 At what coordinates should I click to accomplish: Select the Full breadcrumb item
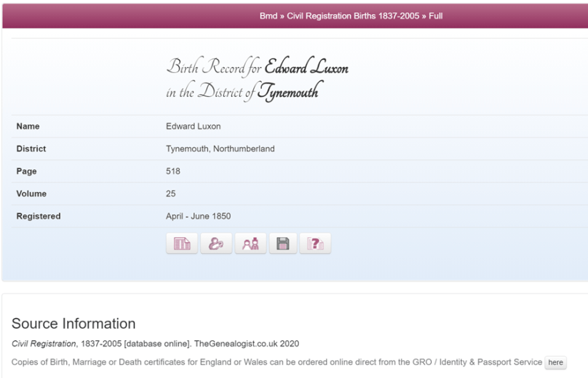[435, 16]
